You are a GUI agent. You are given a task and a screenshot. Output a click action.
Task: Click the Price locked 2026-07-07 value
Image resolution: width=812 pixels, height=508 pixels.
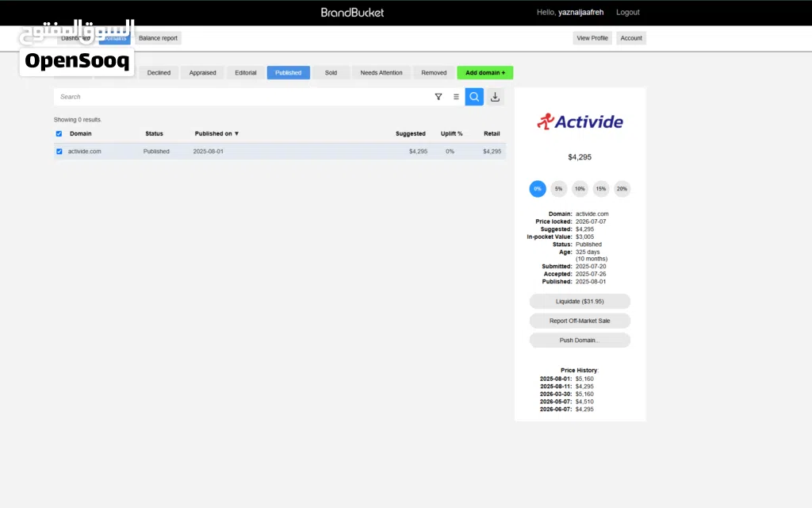[591, 221]
